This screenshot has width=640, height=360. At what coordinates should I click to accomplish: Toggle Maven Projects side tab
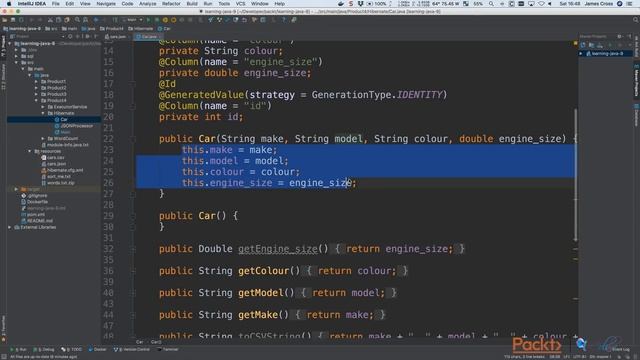636,81
